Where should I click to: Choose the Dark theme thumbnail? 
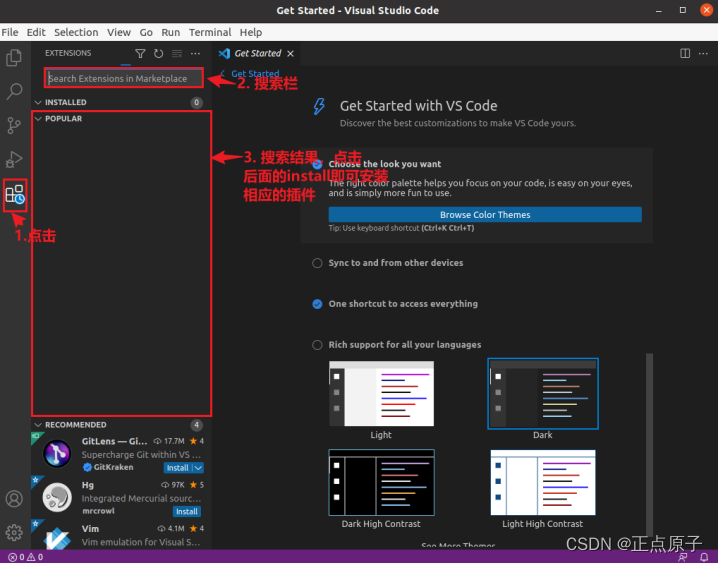pyautogui.click(x=543, y=394)
